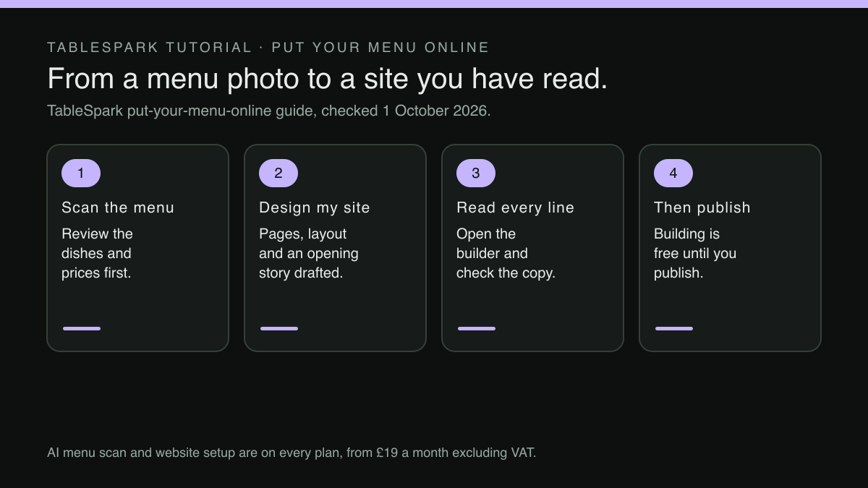This screenshot has width=868, height=488.
Task: Select the step 1 number badge
Action: pyautogui.click(x=81, y=174)
